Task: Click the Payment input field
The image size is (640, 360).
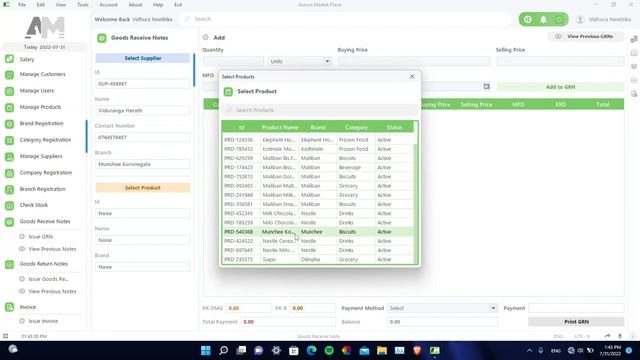Action: pyautogui.click(x=576, y=308)
